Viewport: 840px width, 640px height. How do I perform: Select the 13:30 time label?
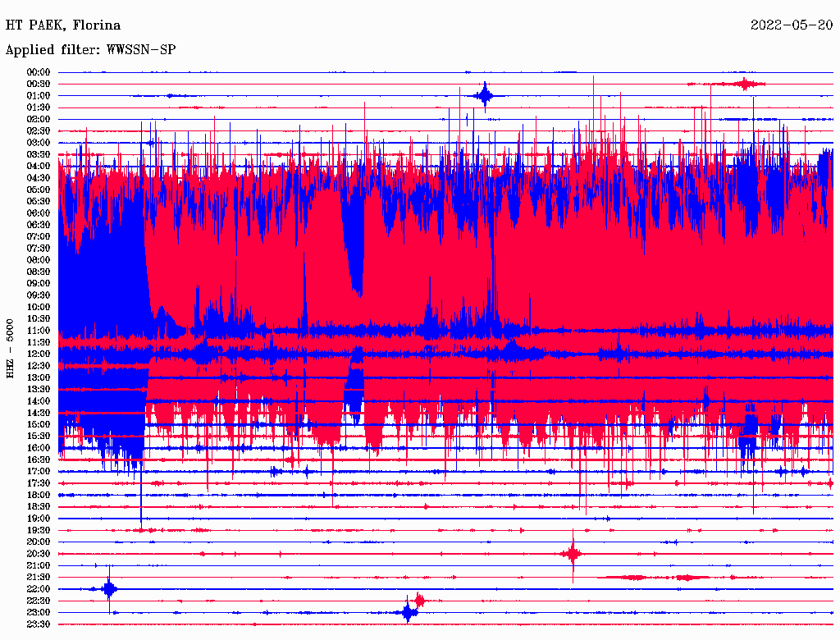tap(39, 390)
